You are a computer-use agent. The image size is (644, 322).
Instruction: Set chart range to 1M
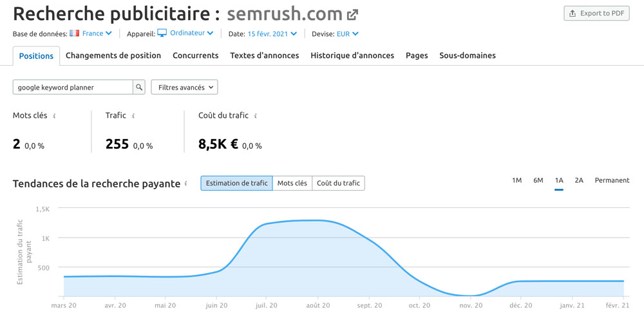pos(516,180)
